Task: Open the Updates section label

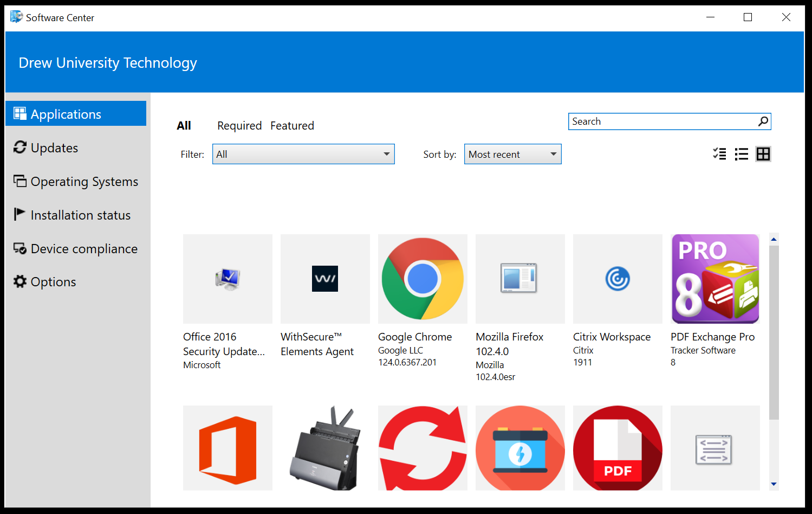Action: 54,147
